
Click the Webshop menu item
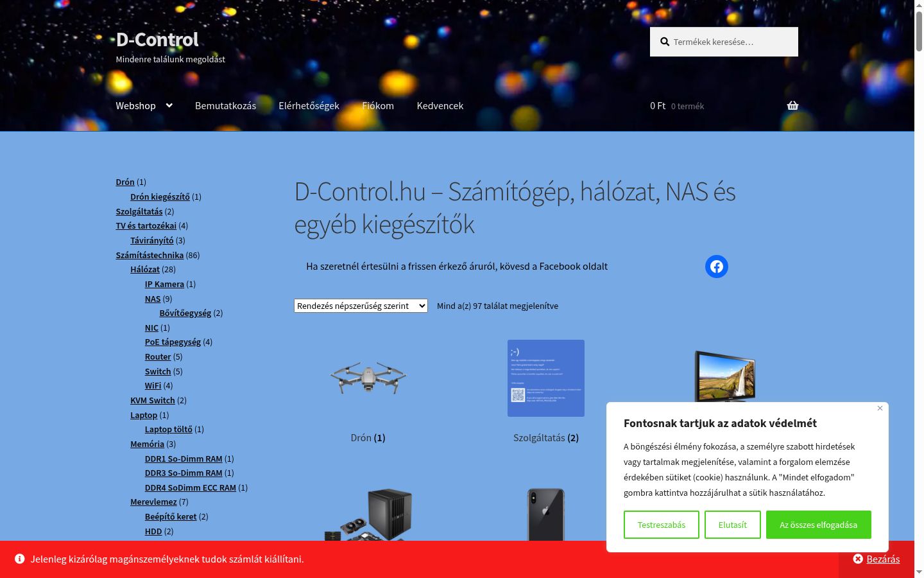tap(135, 106)
